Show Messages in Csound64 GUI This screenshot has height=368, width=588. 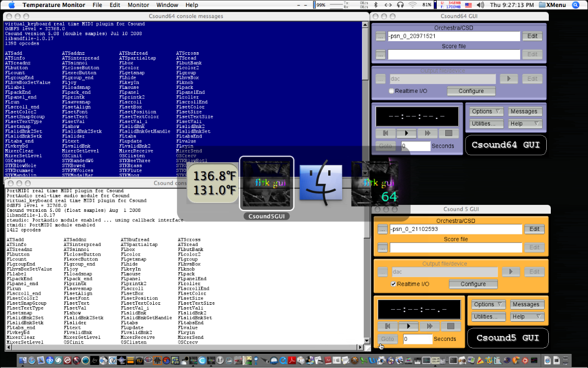524,111
